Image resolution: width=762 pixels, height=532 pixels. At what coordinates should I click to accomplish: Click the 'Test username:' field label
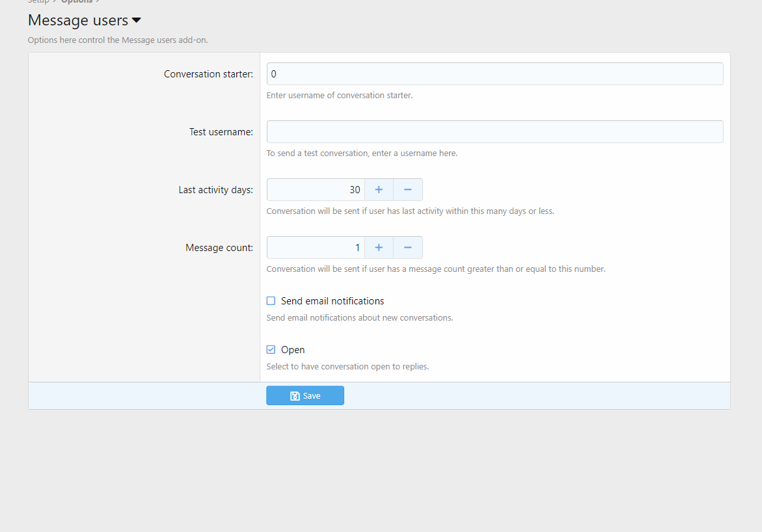[221, 132]
